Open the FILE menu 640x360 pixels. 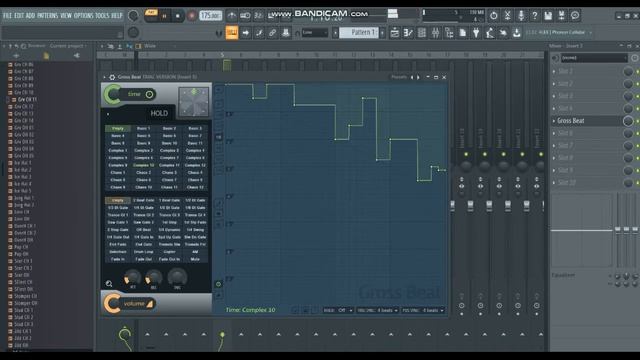point(7,16)
